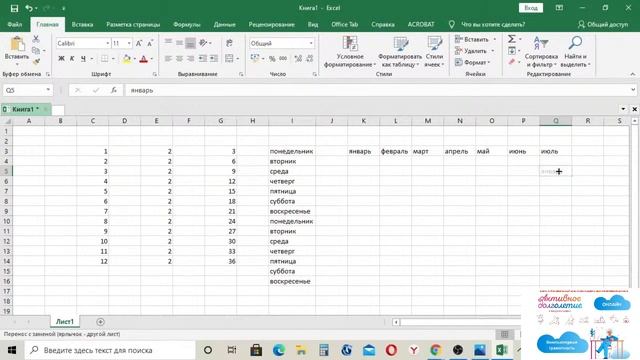Click the Increase Decimal icon
Image resolution: width=640 pixels, height=360 pixels.
point(298,59)
